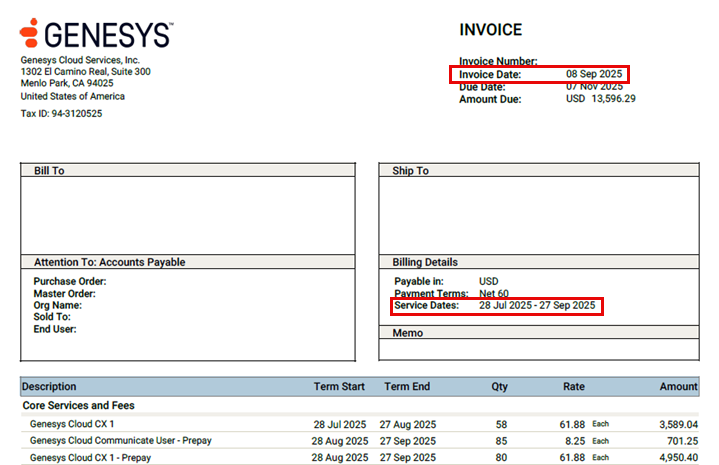
Task: Click the Attention To: Accounts Payable header
Action: tap(109, 262)
